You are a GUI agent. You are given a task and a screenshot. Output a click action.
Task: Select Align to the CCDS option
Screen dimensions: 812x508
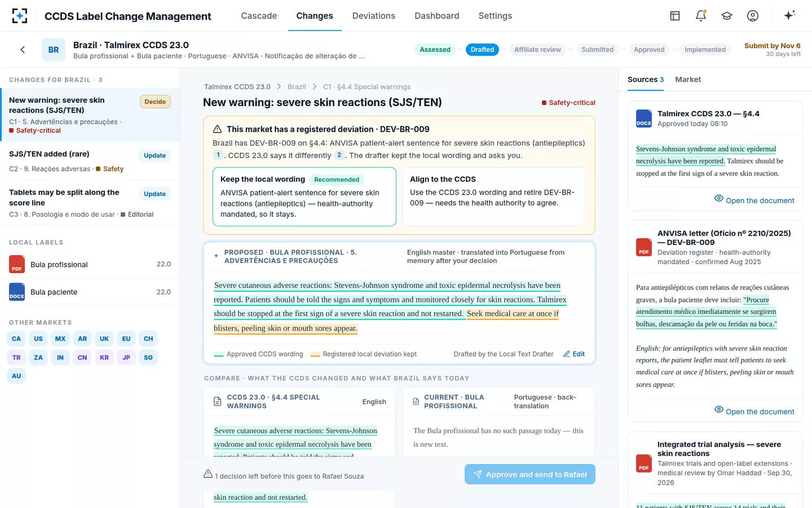tap(494, 196)
